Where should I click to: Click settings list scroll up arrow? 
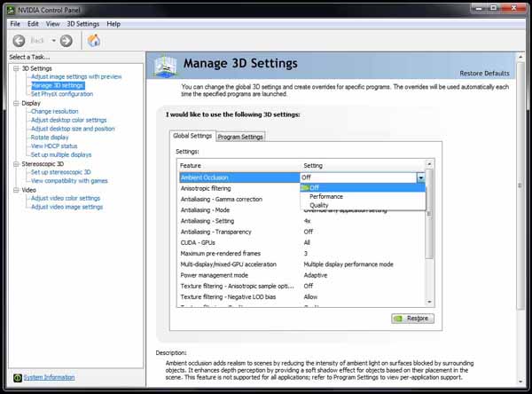coord(429,164)
